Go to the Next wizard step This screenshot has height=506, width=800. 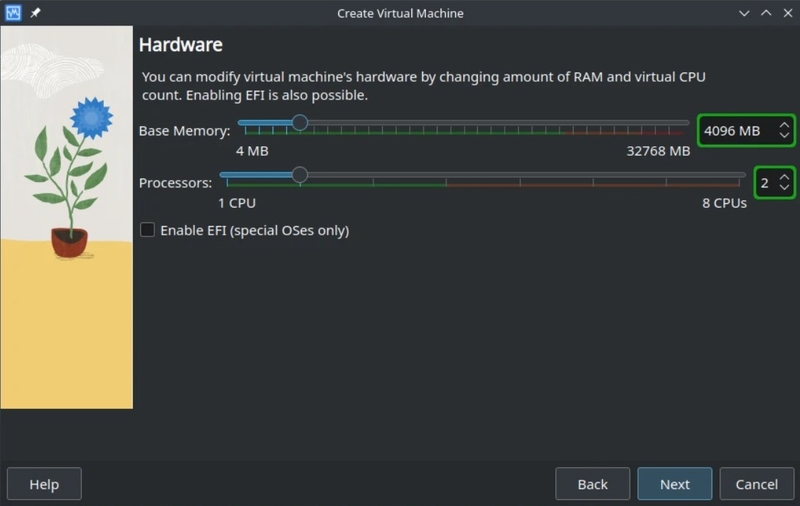tap(674, 484)
